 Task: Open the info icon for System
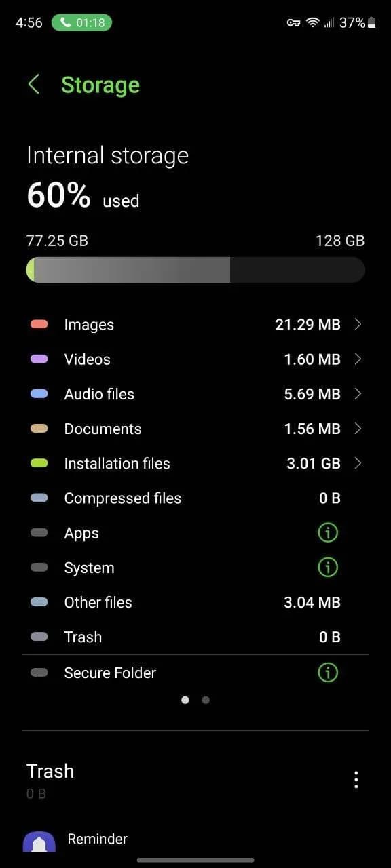point(328,568)
